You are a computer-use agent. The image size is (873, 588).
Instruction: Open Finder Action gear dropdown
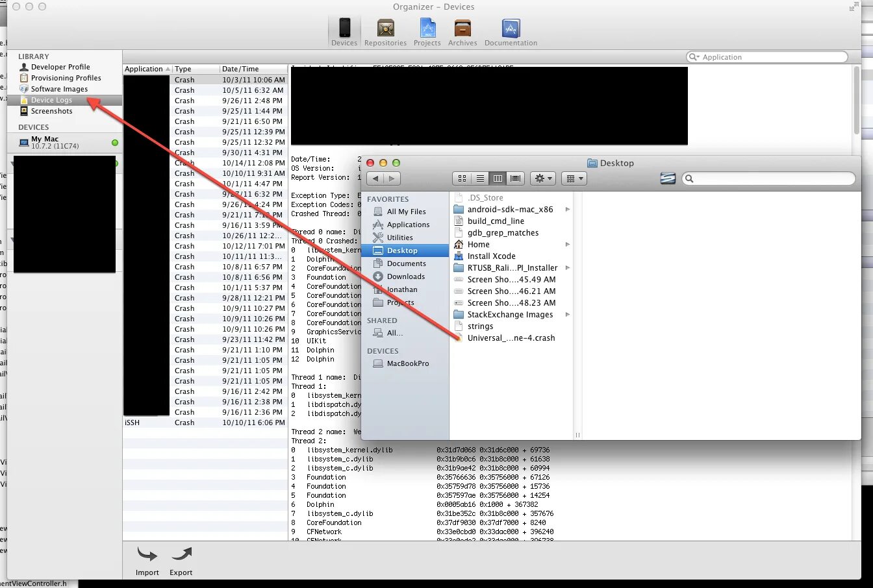coord(542,178)
